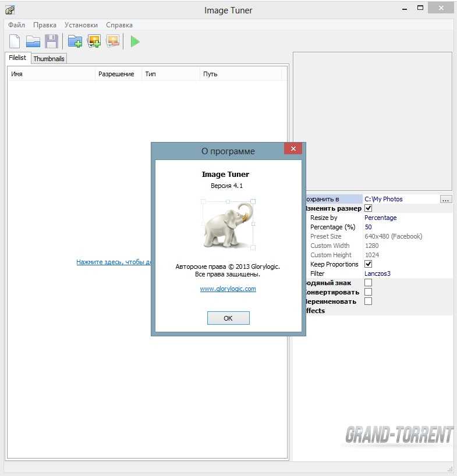Select the Сохранить в property row label
The width and height of the screenshot is (457, 476).
[x=334, y=199]
